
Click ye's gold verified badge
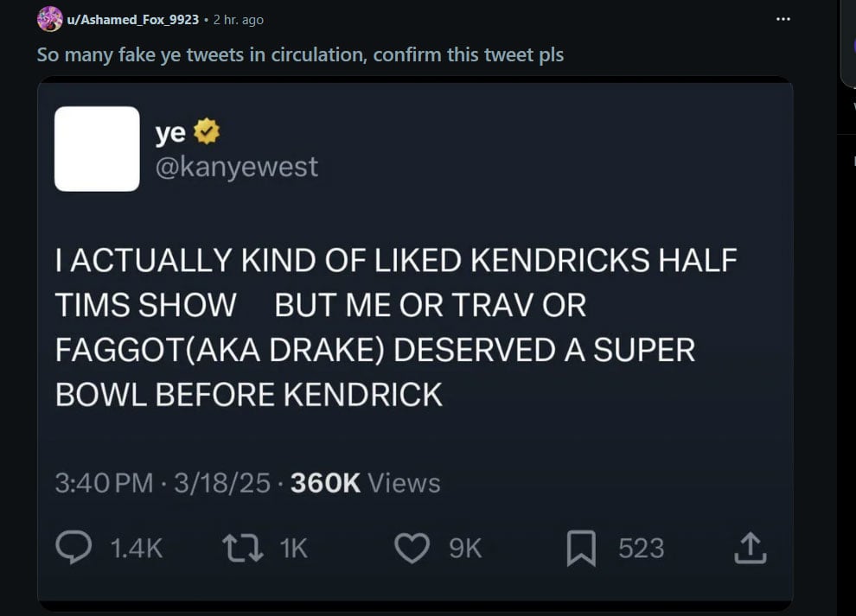pyautogui.click(x=205, y=131)
